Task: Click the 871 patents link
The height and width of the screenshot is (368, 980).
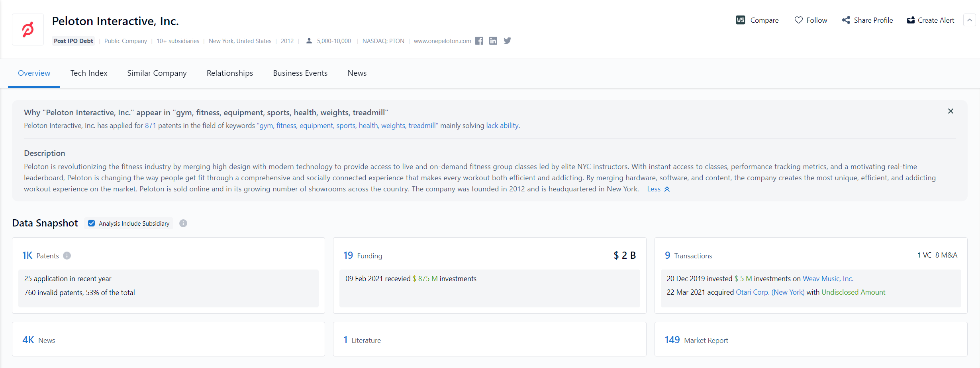Action: (x=150, y=125)
